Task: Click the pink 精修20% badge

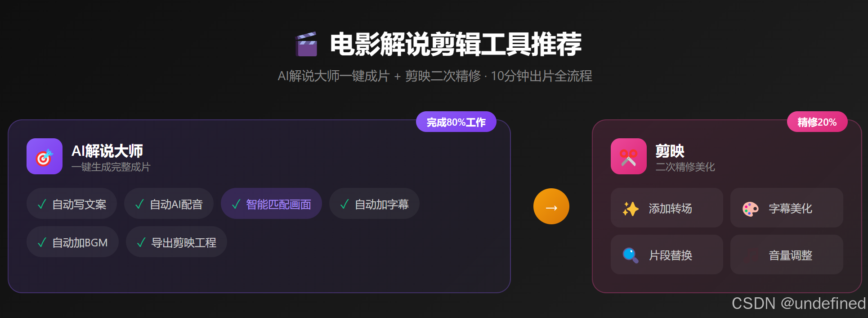Action: (x=817, y=122)
